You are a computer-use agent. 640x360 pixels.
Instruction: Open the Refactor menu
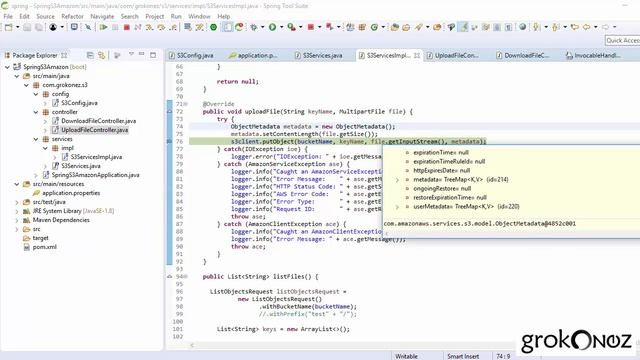(72, 16)
